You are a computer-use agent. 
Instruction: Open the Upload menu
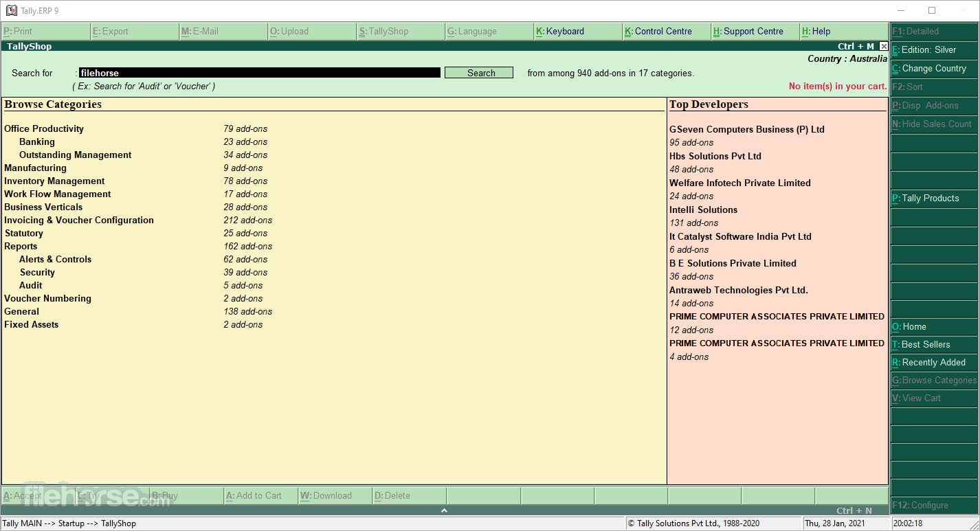(311, 32)
